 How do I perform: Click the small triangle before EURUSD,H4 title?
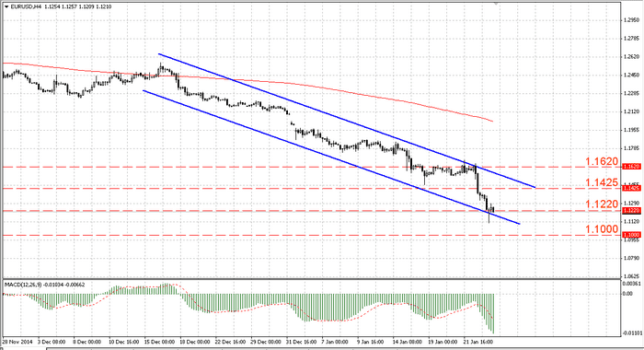pyautogui.click(x=6, y=6)
